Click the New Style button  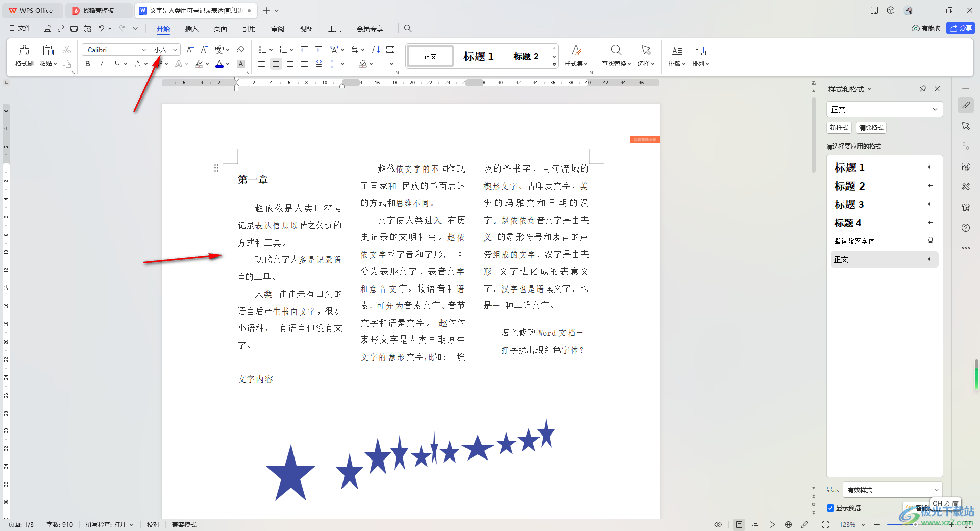coord(839,128)
